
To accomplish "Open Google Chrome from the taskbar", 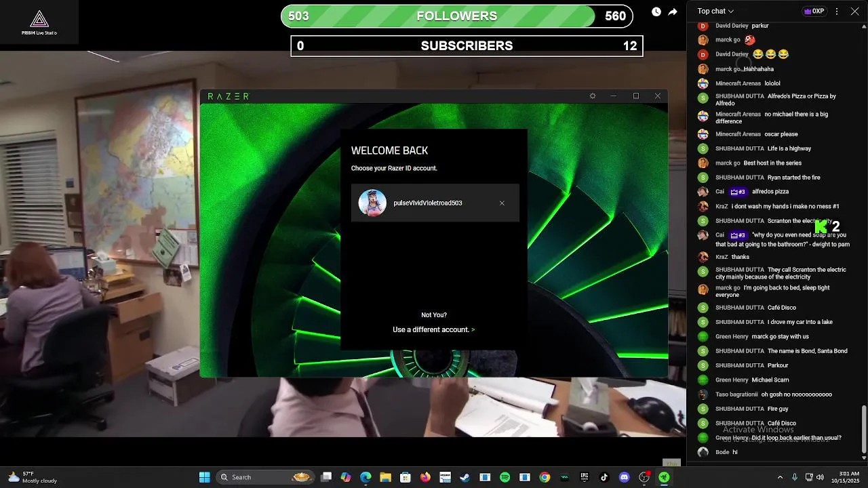I will point(545,477).
